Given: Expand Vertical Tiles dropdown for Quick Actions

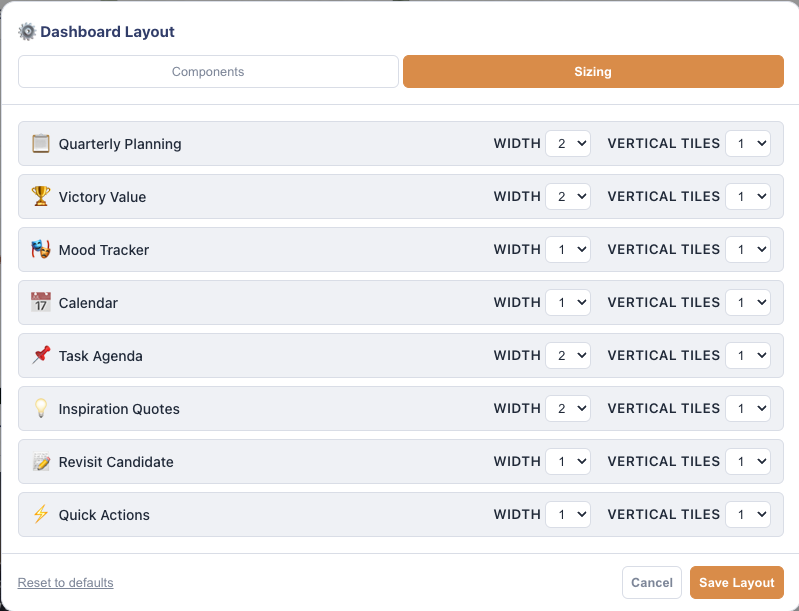Looking at the screenshot, I should point(748,515).
